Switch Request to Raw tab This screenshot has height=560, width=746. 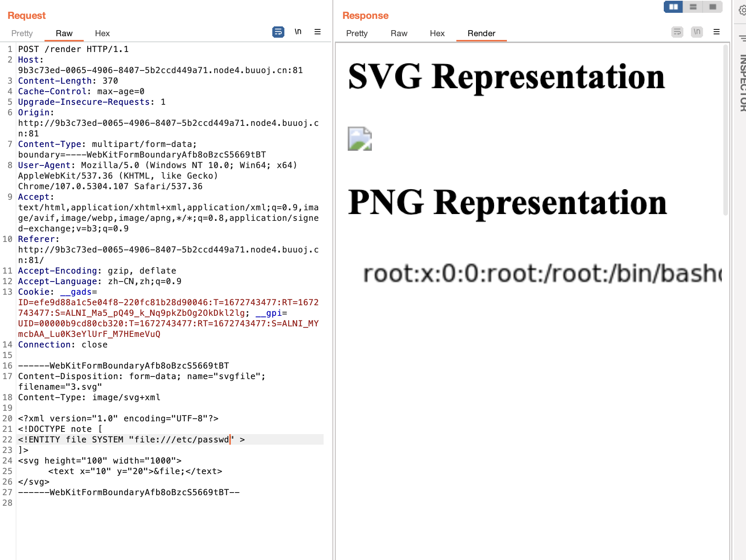point(64,33)
